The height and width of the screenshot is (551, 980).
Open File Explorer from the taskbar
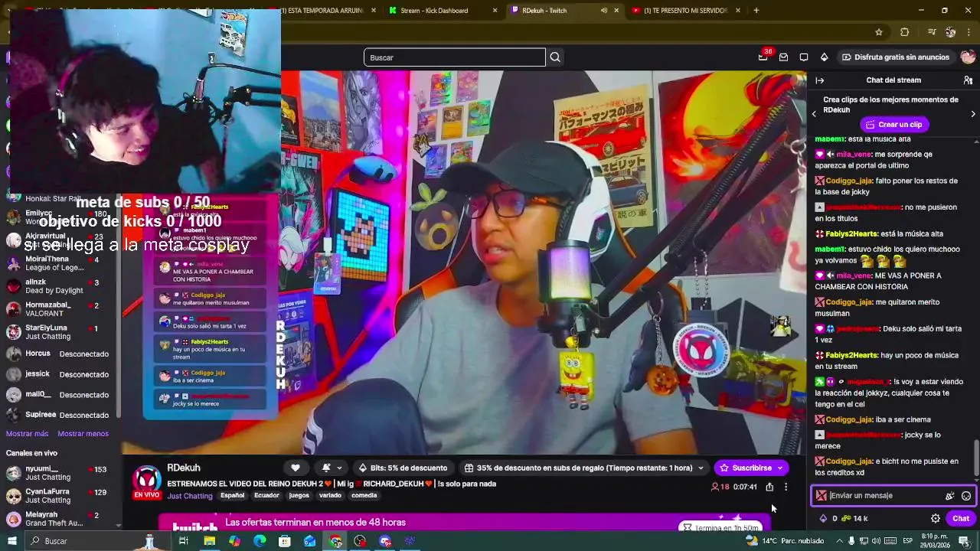point(209,541)
